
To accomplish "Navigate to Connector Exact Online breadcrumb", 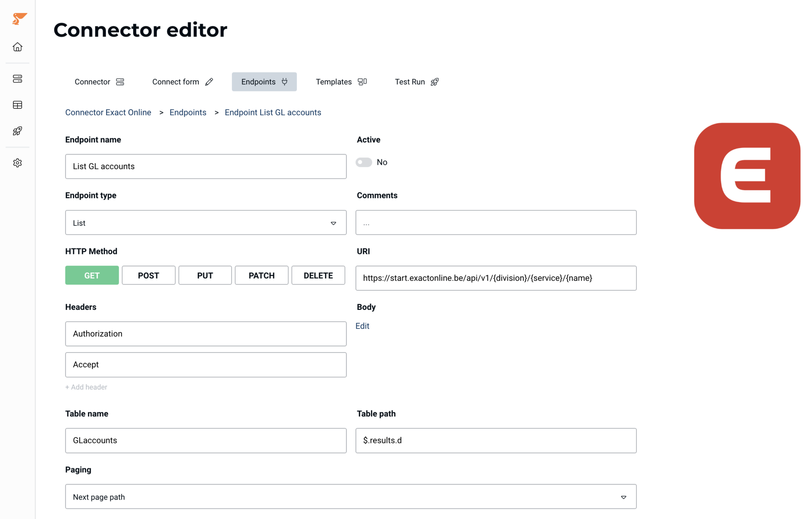I will (x=108, y=112).
